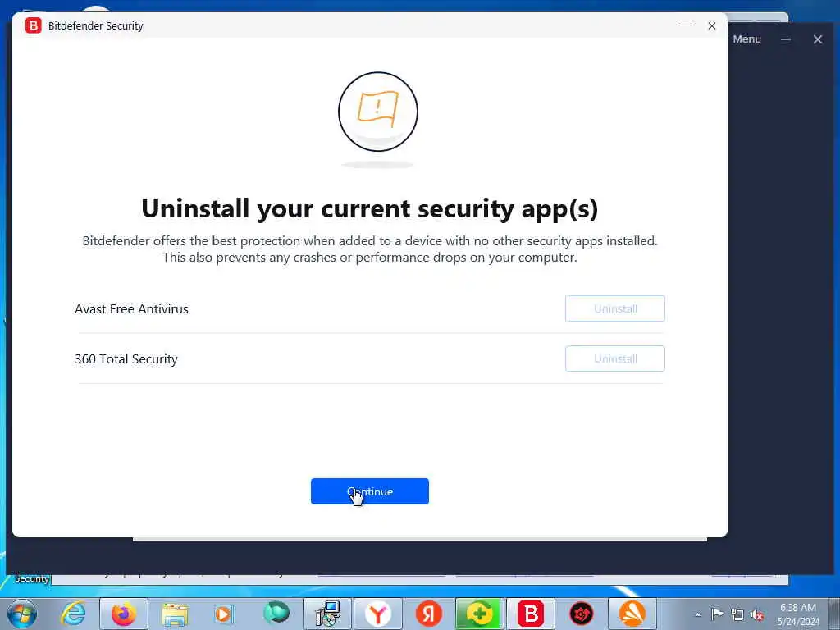Uninstall 360 Total Security
The width and height of the screenshot is (840, 630).
[615, 358]
